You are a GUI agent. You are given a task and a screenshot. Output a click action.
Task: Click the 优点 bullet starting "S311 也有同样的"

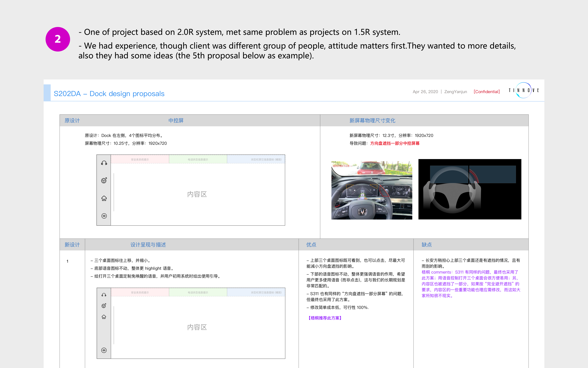coord(355,297)
